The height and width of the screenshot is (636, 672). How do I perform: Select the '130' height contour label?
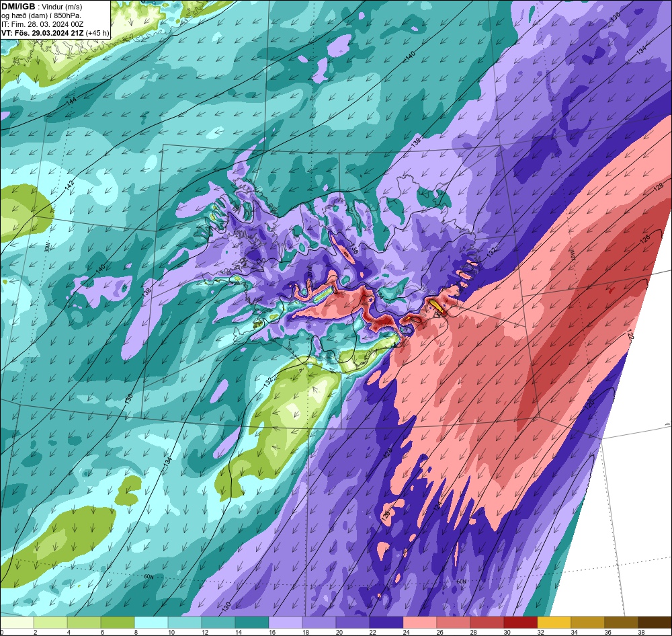pyautogui.click(x=226, y=606)
